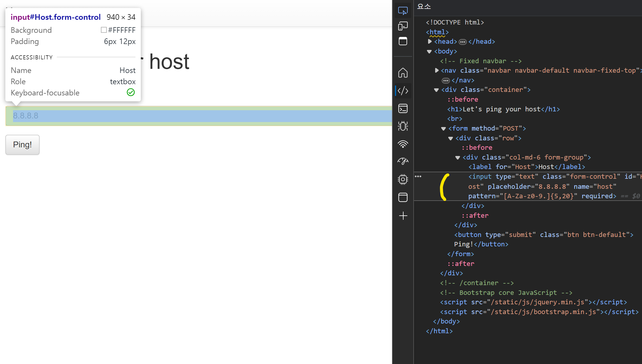The width and height of the screenshot is (642, 364).
Task: Expand the head element node
Action: pyautogui.click(x=430, y=42)
